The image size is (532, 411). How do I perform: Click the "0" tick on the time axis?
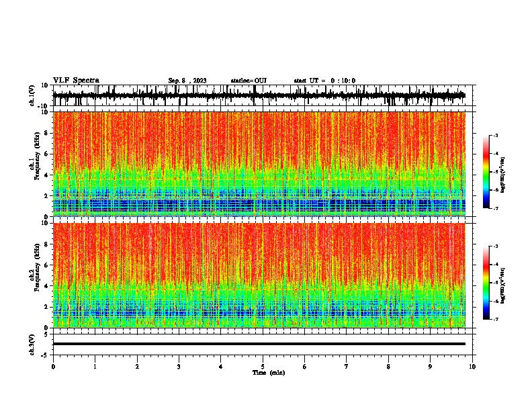click(x=53, y=367)
